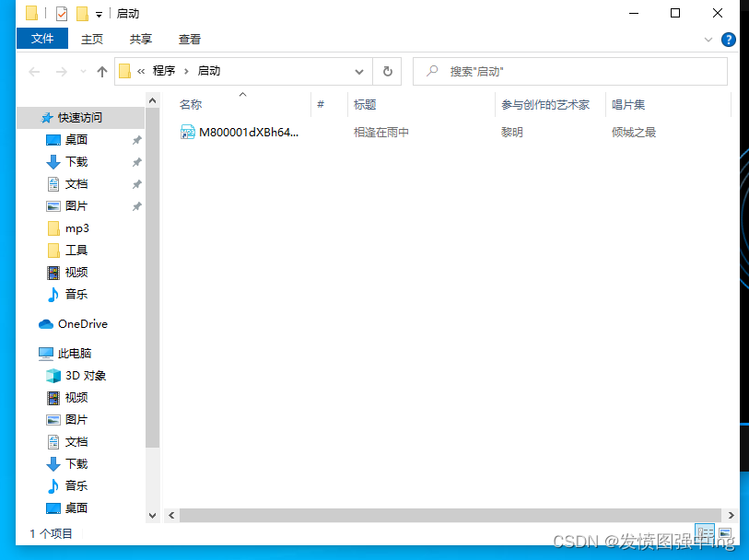Open 文档 under 此电脑
The image size is (749, 560).
(76, 441)
